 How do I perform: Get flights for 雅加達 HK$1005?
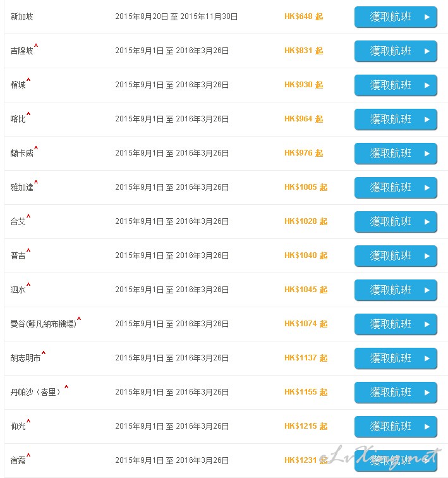pyautogui.click(x=396, y=188)
